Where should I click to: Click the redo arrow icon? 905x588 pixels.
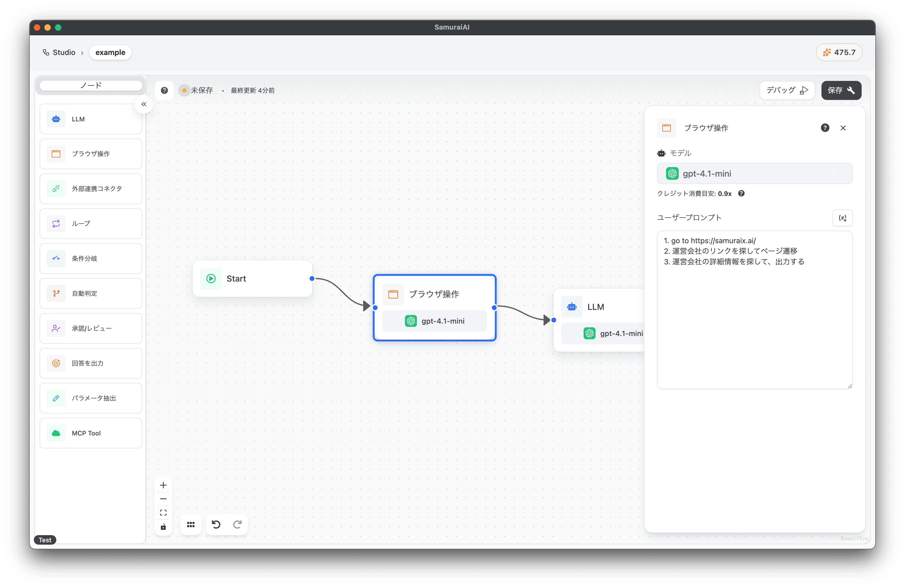click(x=237, y=525)
